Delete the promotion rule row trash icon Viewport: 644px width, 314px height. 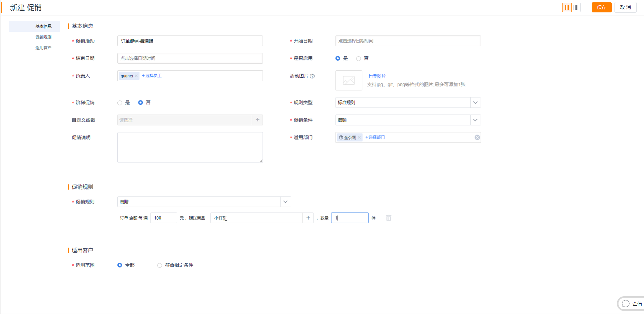389,218
